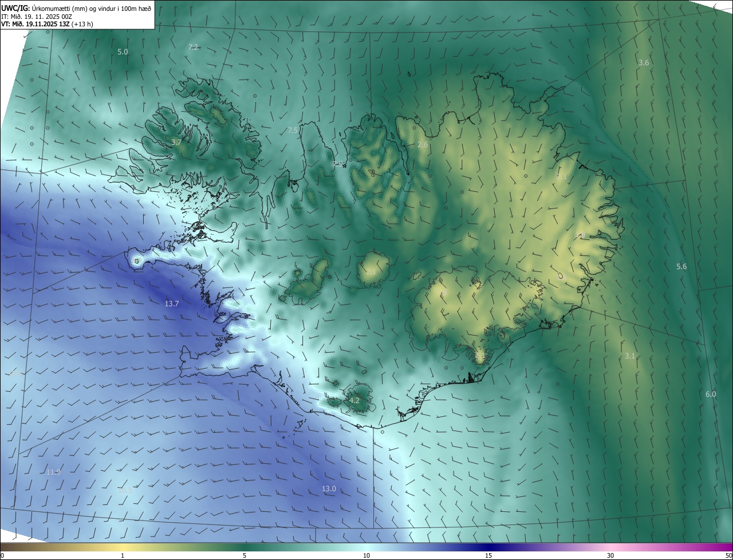The image size is (733, 560).
Task: Click the 13.0 value label south of Iceland
Action: [329, 489]
